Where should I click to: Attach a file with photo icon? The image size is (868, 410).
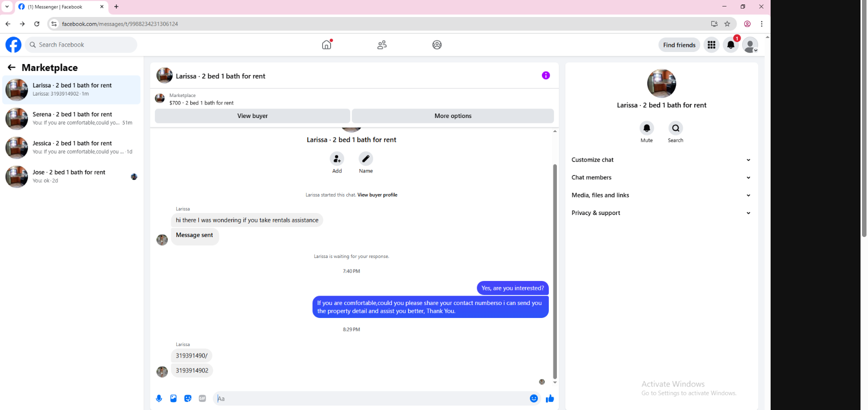[173, 398]
